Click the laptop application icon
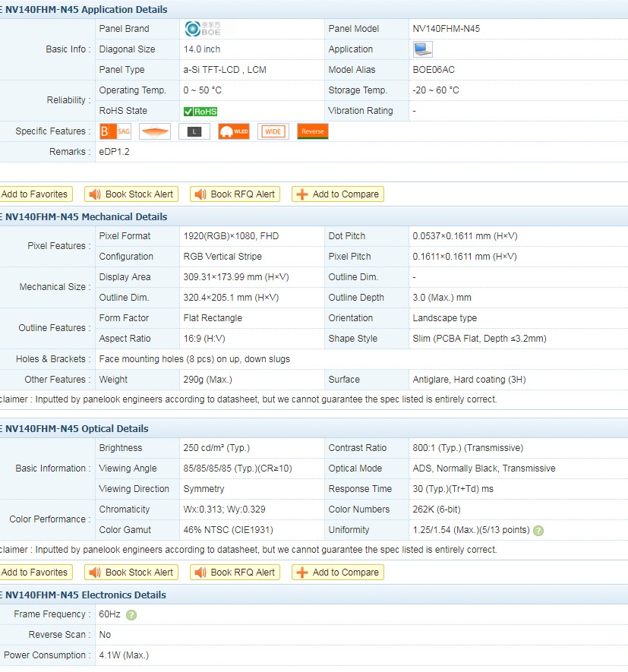 [423, 49]
